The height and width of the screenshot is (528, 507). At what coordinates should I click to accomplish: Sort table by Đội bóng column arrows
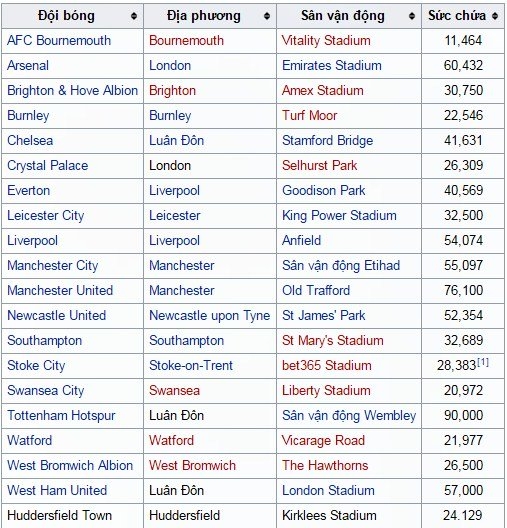pyautogui.click(x=134, y=16)
